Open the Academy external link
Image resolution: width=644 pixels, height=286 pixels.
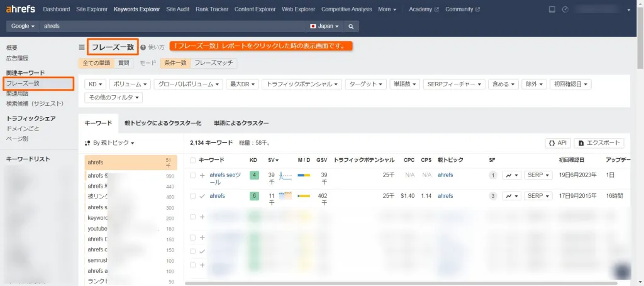424,9
